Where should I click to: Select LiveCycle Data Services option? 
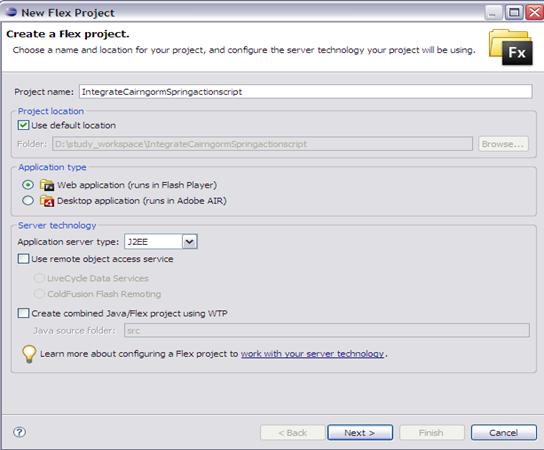(39, 278)
